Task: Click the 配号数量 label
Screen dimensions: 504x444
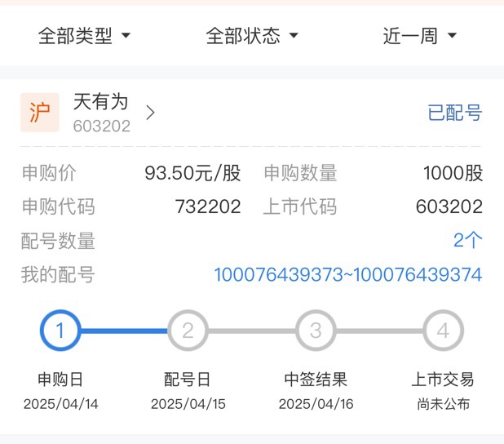Action: click(58, 241)
